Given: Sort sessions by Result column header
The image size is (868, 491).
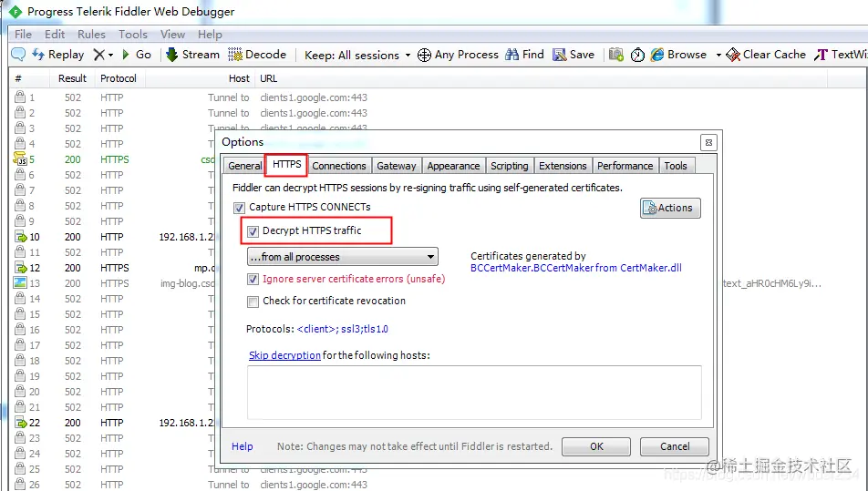Looking at the screenshot, I should pos(72,78).
